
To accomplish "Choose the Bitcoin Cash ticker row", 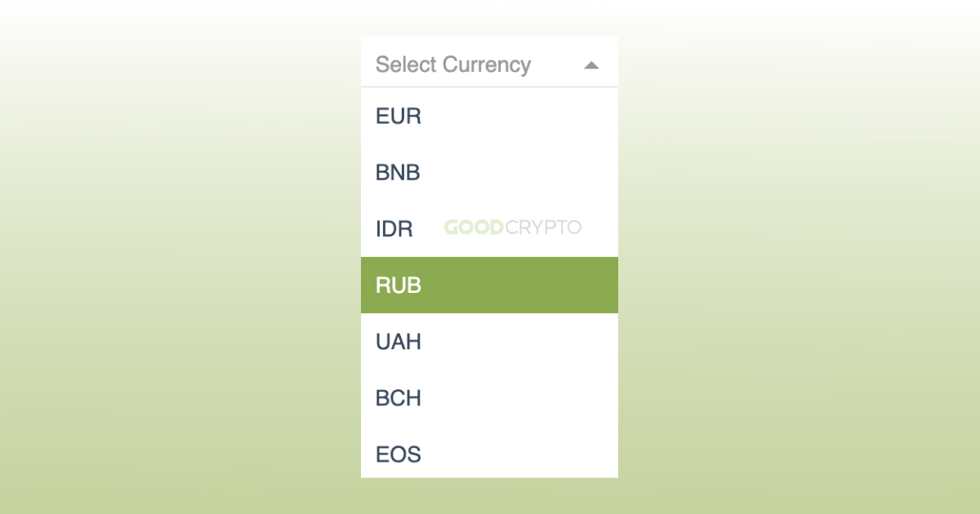I will pyautogui.click(x=488, y=398).
